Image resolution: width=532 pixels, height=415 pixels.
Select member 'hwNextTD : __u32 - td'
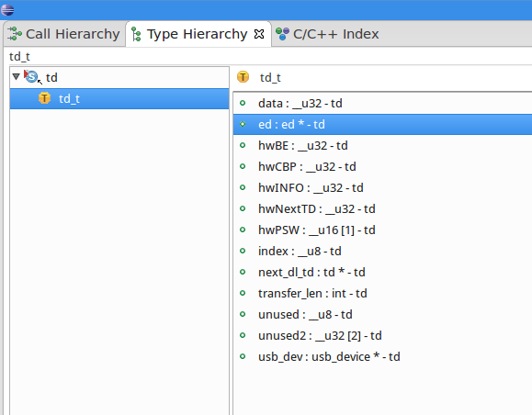click(x=382, y=208)
